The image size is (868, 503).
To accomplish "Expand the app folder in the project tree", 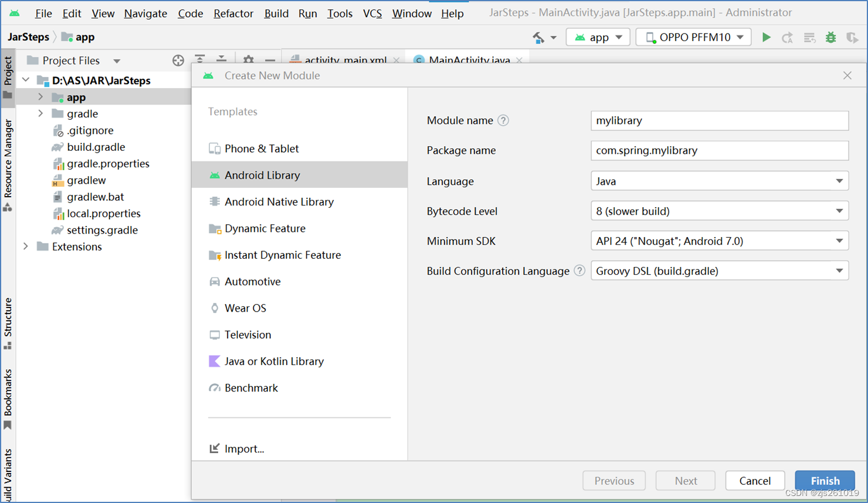I will 39,97.
